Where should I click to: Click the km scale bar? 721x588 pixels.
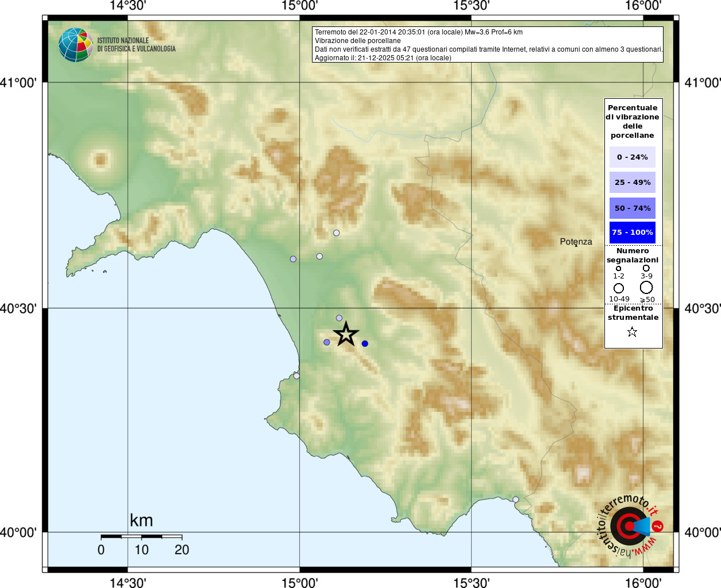(141, 536)
